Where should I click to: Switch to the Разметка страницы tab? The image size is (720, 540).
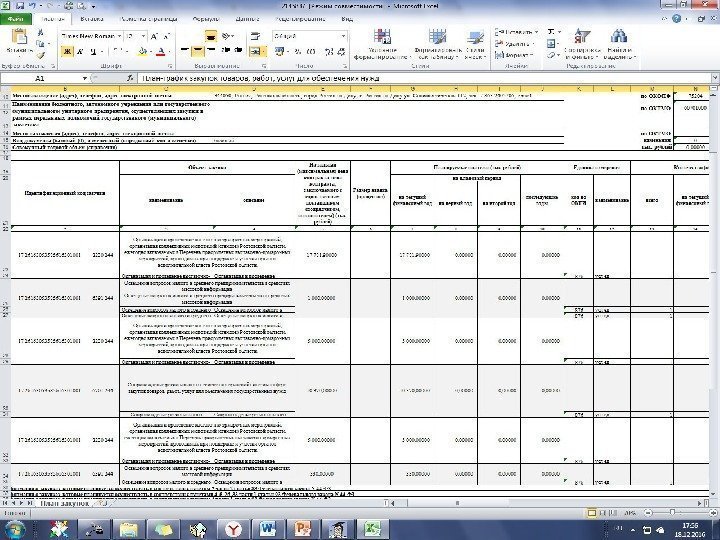pos(148,19)
